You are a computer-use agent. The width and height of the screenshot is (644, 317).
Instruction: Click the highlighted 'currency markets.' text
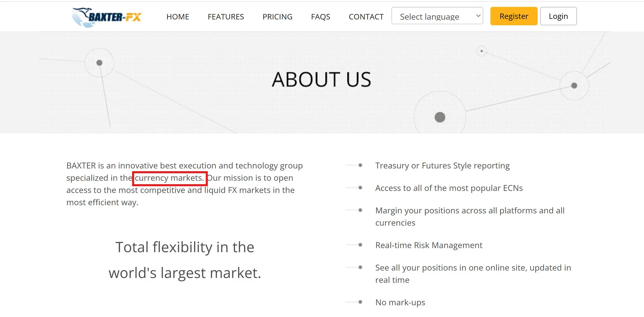click(x=169, y=178)
